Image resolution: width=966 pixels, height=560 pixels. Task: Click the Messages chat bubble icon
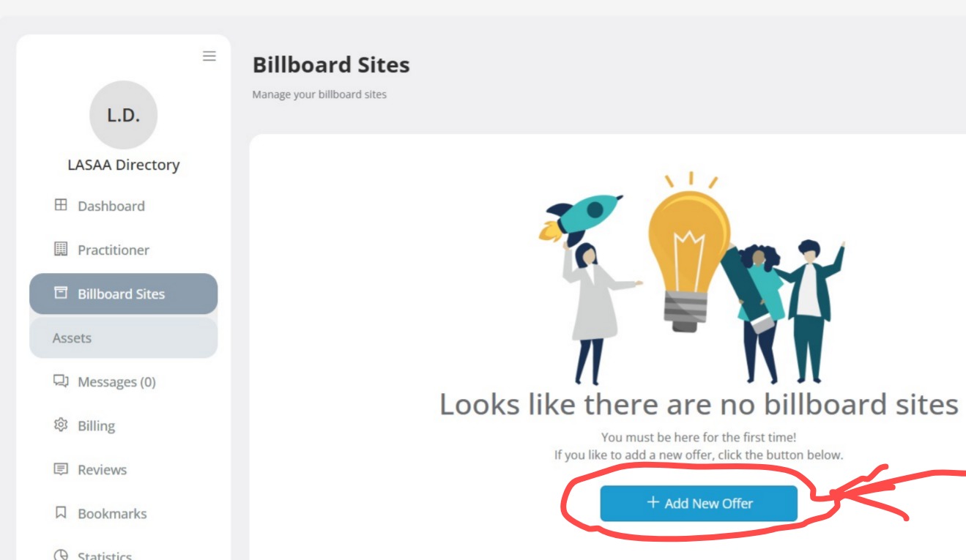tap(61, 381)
